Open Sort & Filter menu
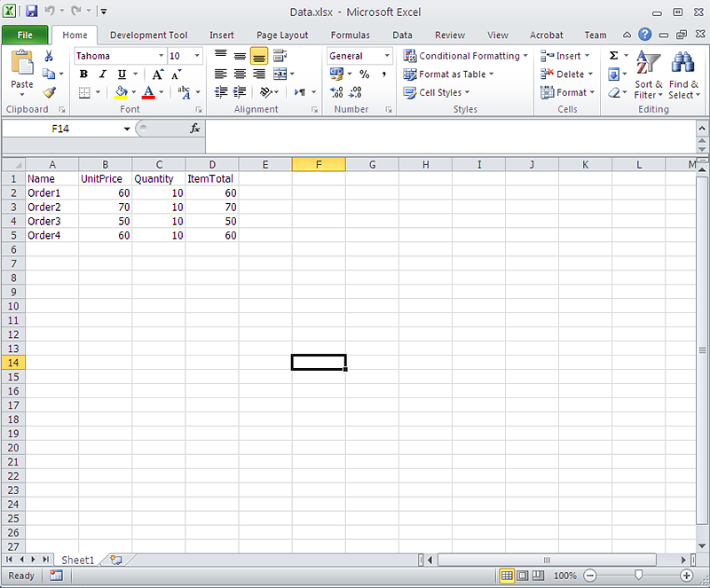710x588 pixels. click(648, 74)
